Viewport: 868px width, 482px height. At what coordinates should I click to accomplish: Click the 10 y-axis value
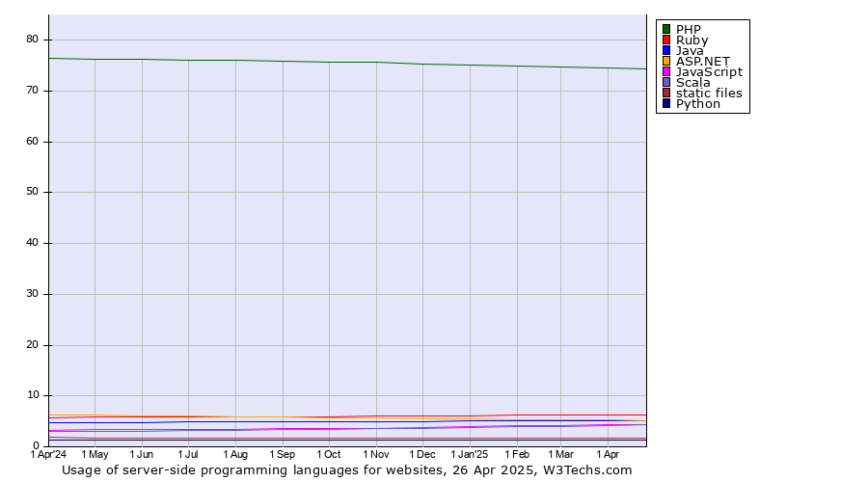(32, 394)
